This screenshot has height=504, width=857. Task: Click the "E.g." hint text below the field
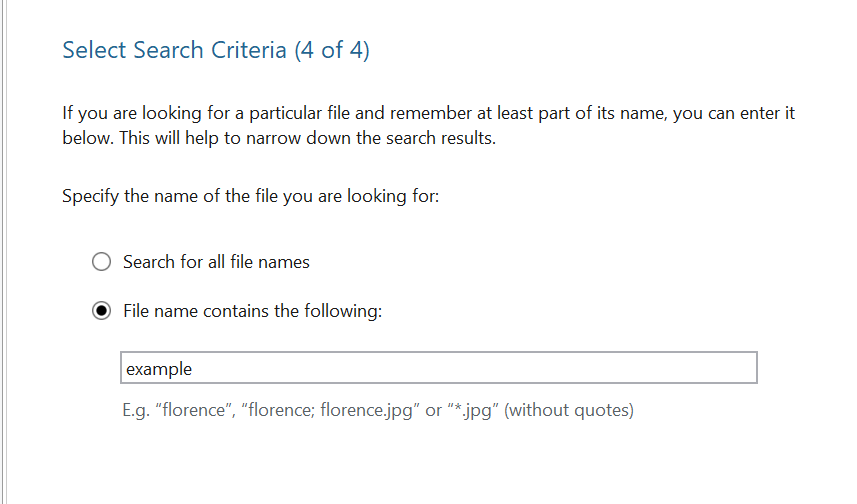tap(135, 410)
